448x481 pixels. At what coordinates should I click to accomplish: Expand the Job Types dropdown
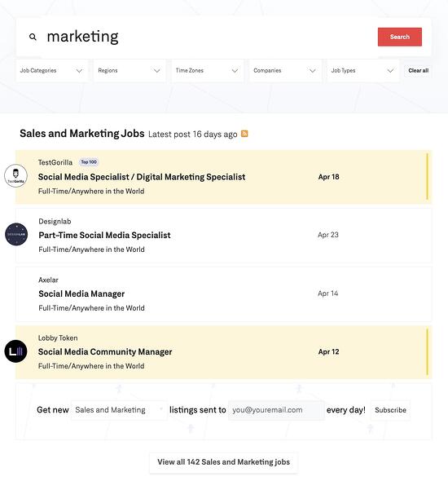pos(362,71)
